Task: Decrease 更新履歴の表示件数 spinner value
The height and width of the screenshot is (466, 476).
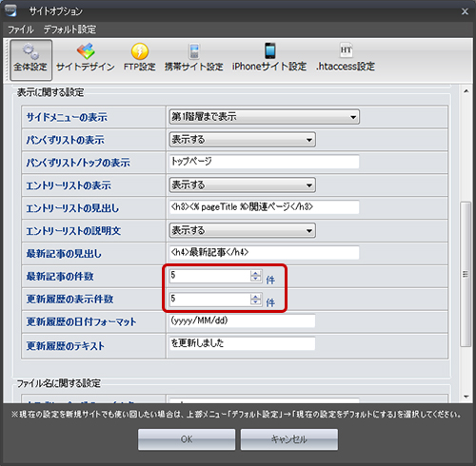Action: [x=255, y=302]
